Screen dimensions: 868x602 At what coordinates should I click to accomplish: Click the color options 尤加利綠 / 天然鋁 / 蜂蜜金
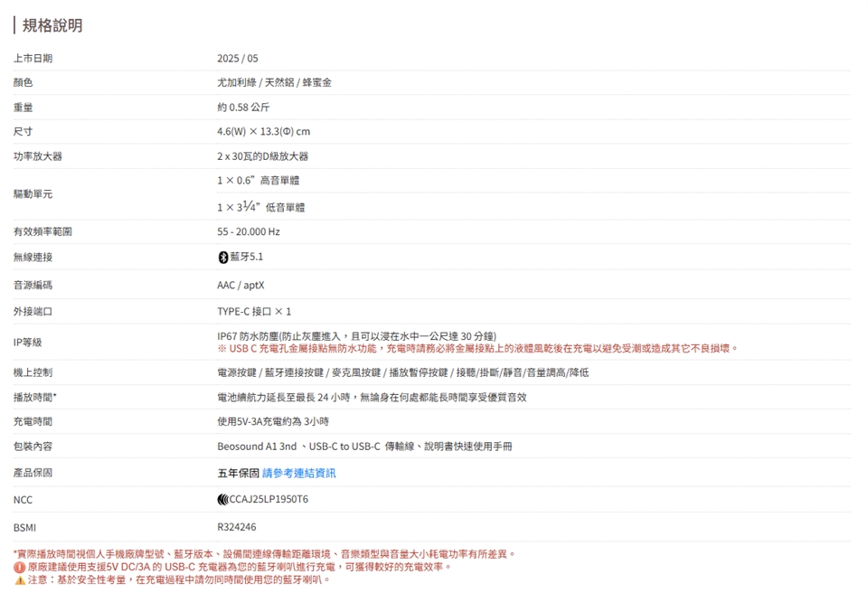click(x=274, y=82)
